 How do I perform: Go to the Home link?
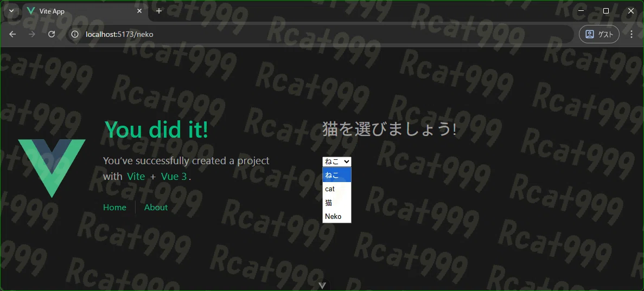pyautogui.click(x=114, y=207)
